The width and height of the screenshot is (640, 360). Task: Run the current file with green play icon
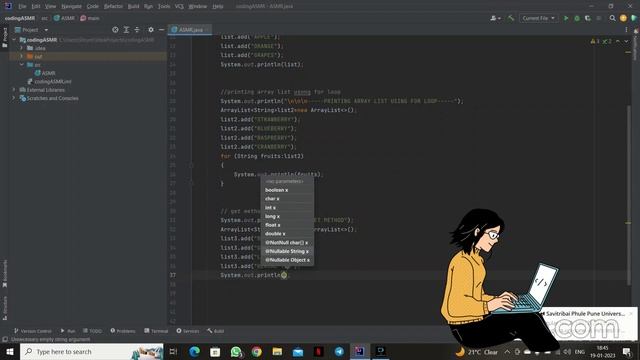pyautogui.click(x=566, y=18)
